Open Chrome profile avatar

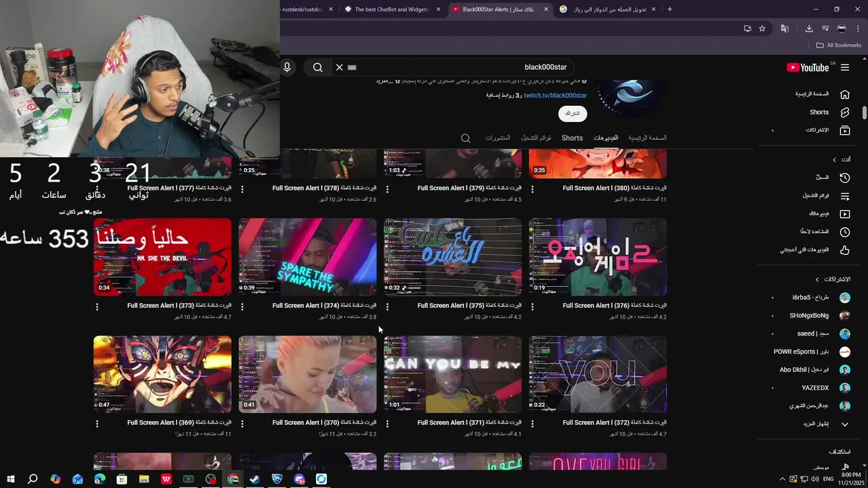pos(842,28)
